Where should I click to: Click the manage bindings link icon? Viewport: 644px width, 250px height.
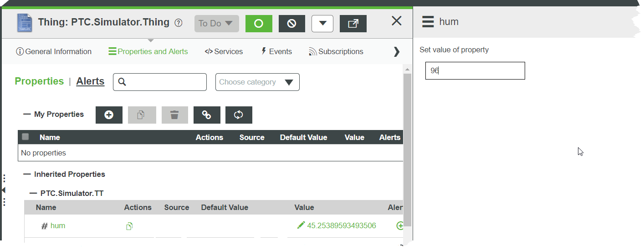(x=207, y=115)
